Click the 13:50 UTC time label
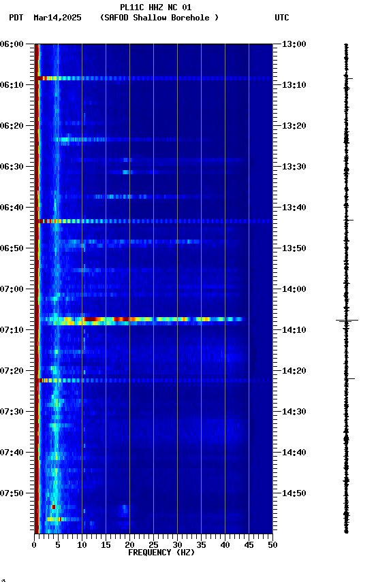The image size is (376, 588). pos(294,248)
